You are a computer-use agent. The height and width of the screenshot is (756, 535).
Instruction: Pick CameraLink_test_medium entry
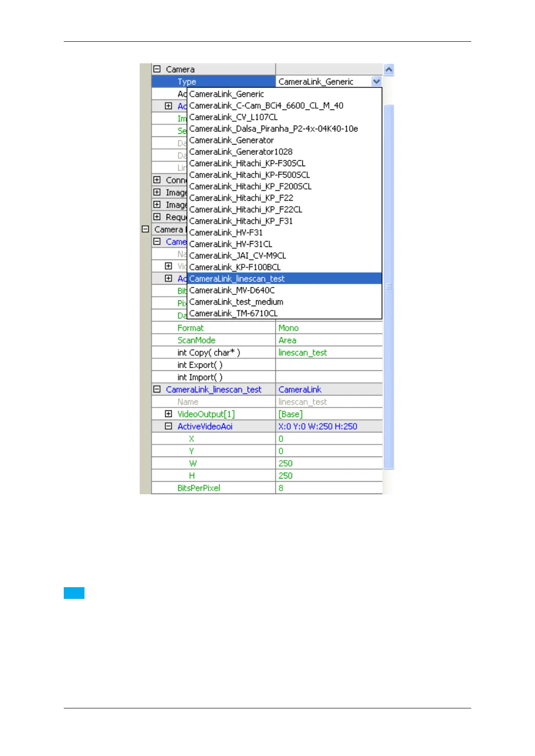pos(284,302)
